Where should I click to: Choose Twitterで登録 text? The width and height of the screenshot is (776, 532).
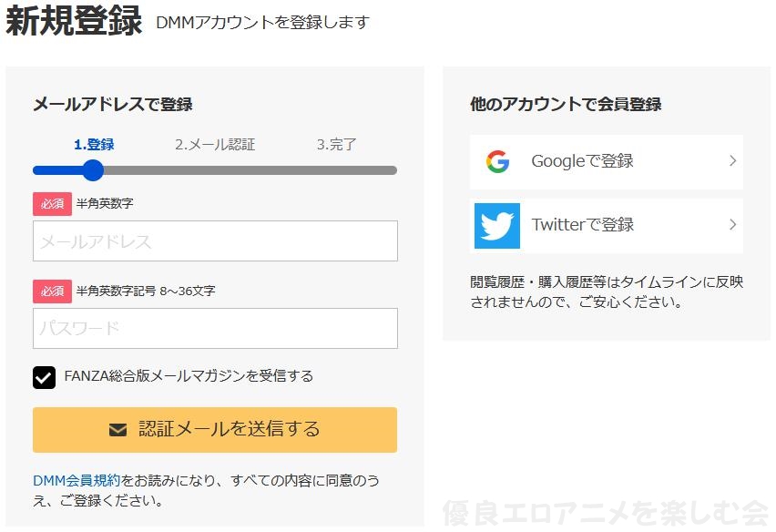[582, 225]
